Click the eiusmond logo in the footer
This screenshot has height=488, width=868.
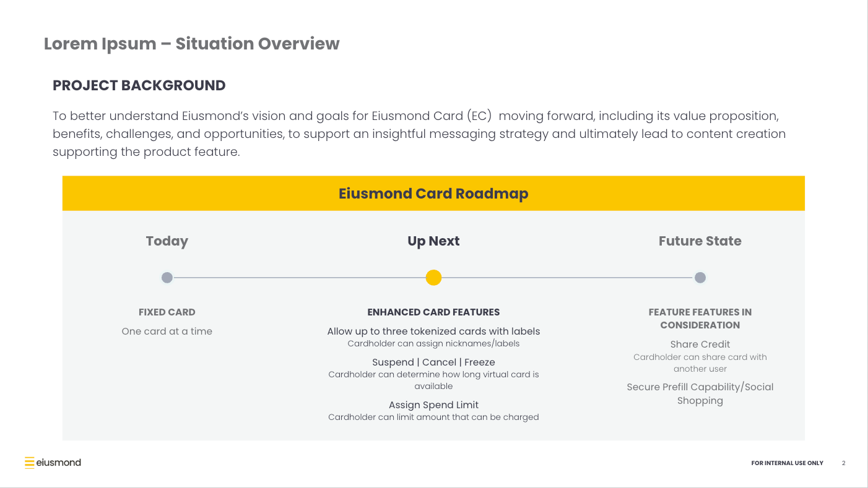click(53, 463)
